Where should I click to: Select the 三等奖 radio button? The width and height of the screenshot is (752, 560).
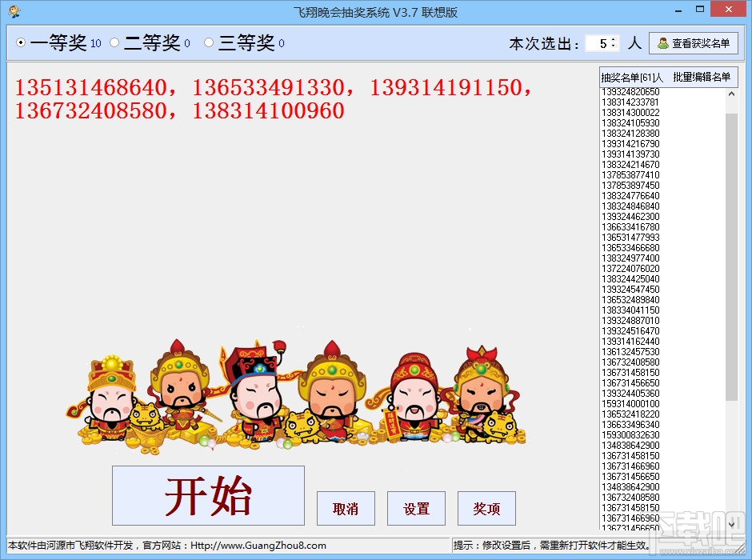pos(209,42)
